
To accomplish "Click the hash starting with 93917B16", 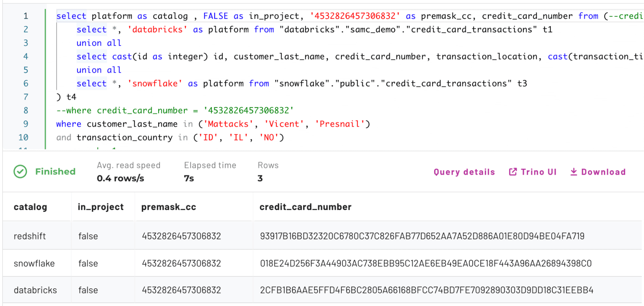I will click(x=422, y=236).
